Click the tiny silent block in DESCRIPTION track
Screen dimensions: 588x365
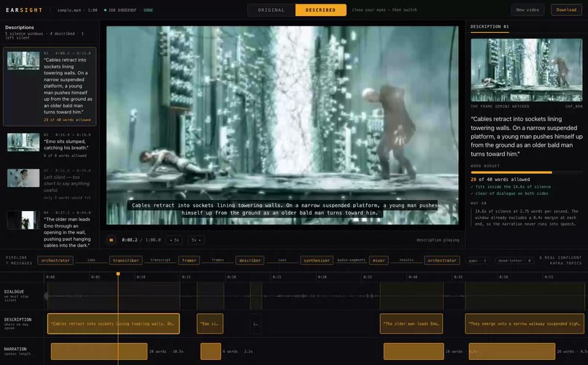pyautogui.click(x=255, y=323)
